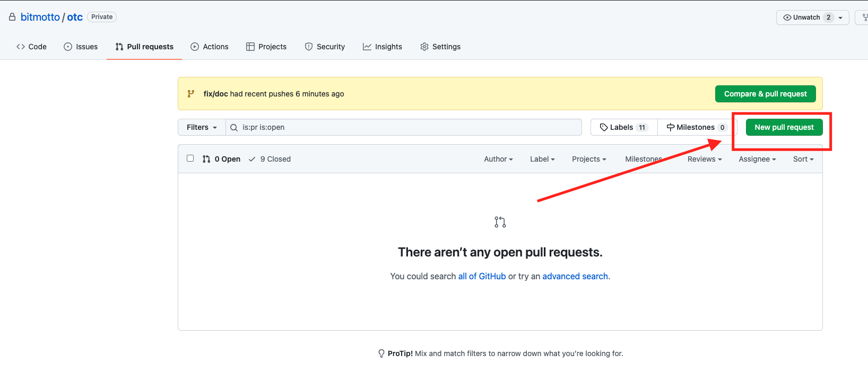This screenshot has width=868, height=372.
Task: Open the Insights tab
Action: pos(383,47)
